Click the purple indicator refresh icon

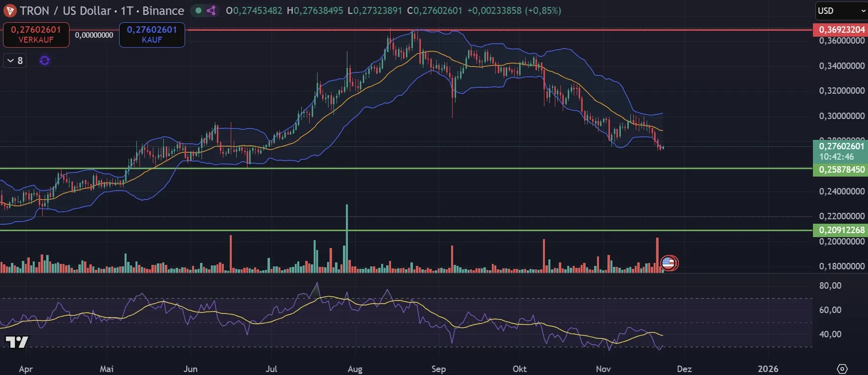click(x=45, y=61)
